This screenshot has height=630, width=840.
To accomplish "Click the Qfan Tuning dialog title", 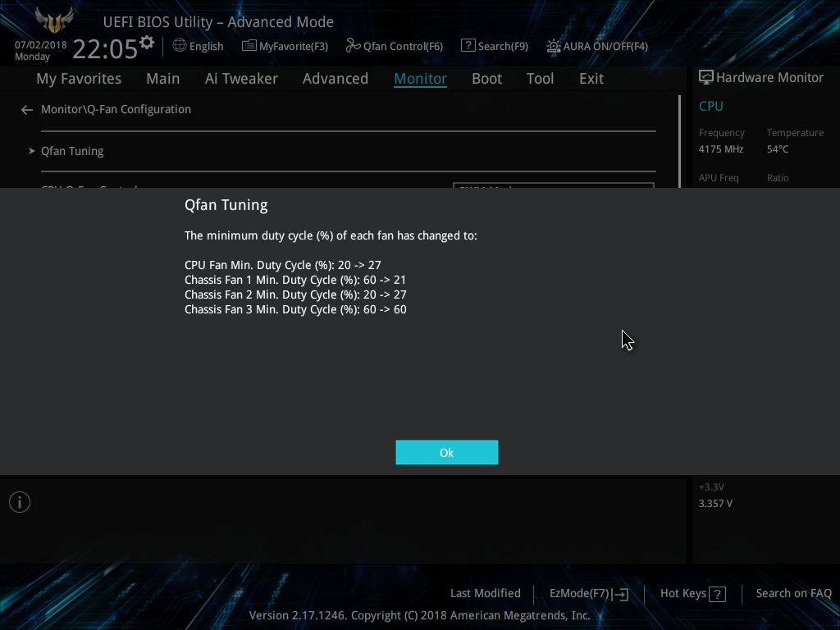I will (226, 205).
